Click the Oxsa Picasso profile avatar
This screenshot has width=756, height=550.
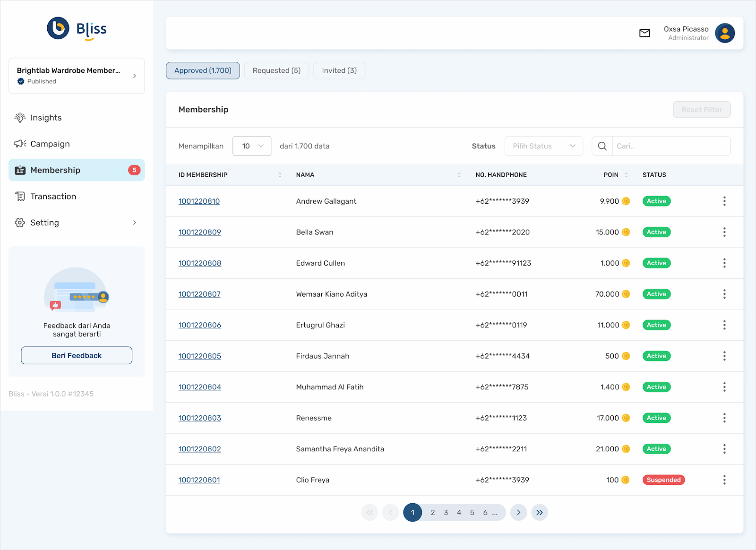(x=725, y=33)
